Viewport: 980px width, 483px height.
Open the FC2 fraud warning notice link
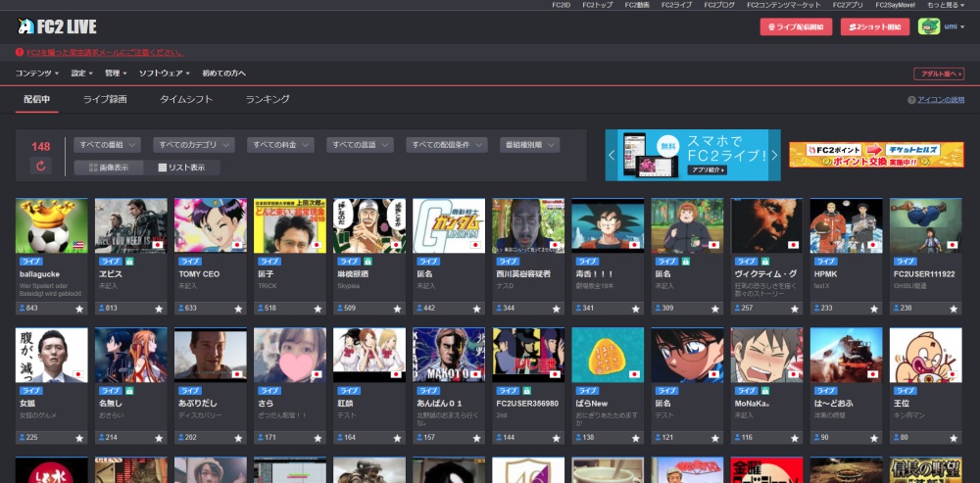click(x=106, y=53)
